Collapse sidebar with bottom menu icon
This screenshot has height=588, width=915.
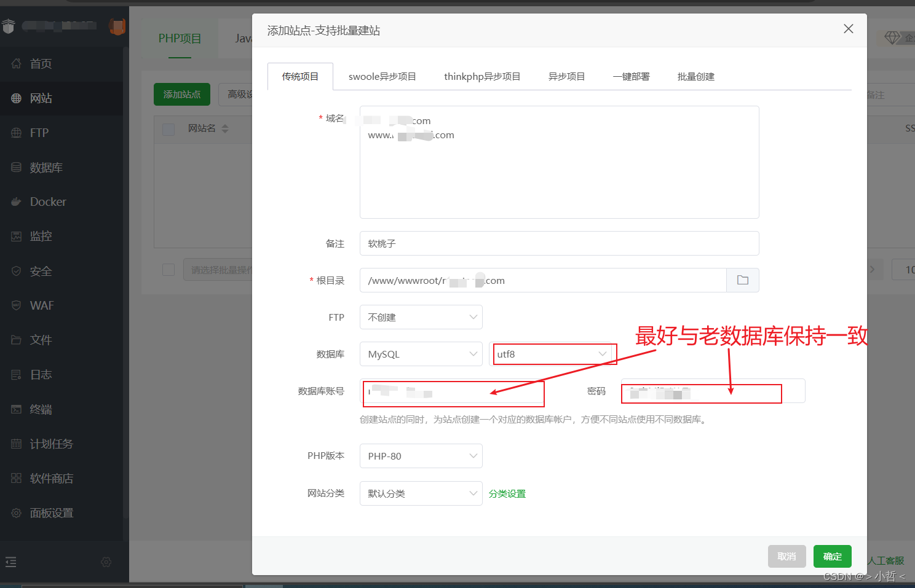pyautogui.click(x=11, y=562)
